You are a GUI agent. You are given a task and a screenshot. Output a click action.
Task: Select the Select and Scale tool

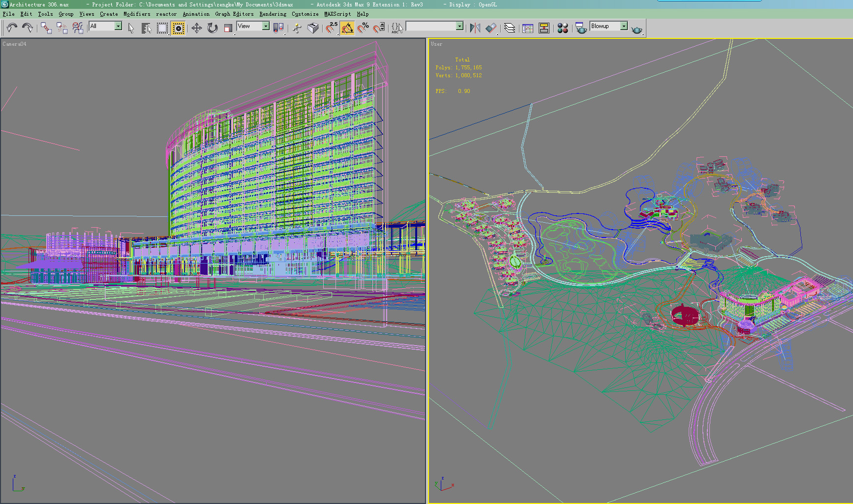(x=228, y=28)
